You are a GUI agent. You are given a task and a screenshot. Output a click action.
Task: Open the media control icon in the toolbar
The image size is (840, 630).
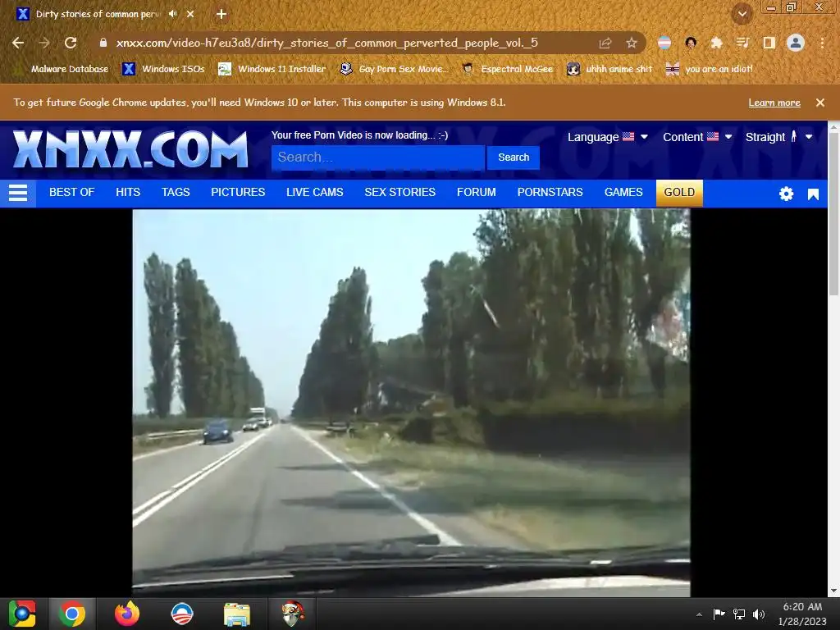click(742, 43)
